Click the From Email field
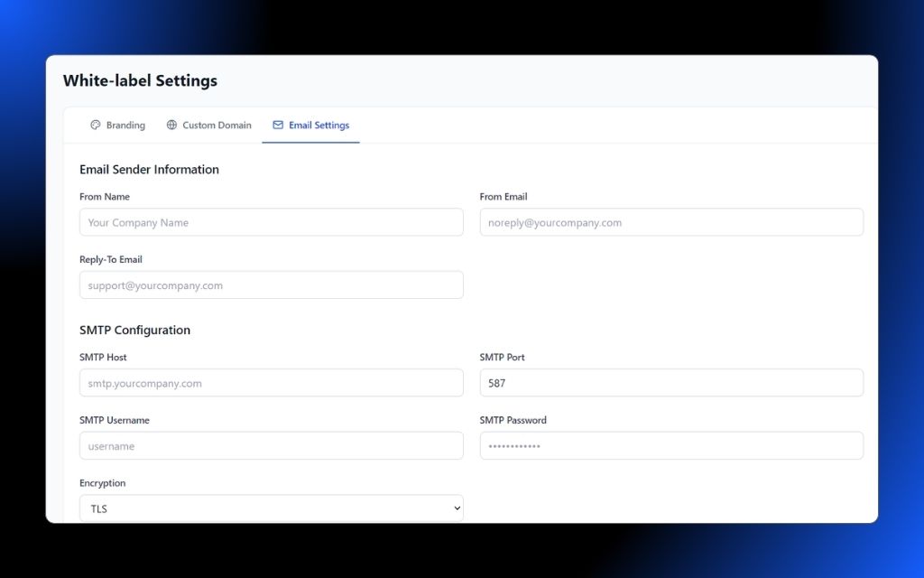Screen dimensions: 924x578 coord(670,222)
